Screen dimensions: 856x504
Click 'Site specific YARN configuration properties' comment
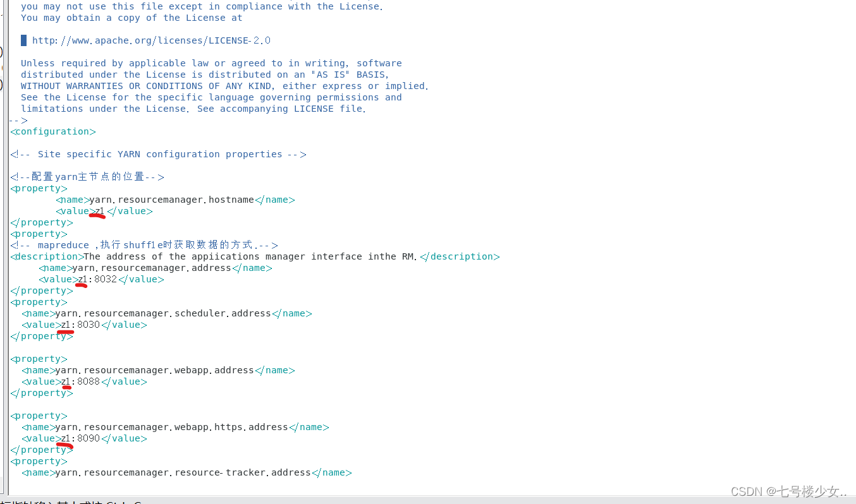coord(158,154)
